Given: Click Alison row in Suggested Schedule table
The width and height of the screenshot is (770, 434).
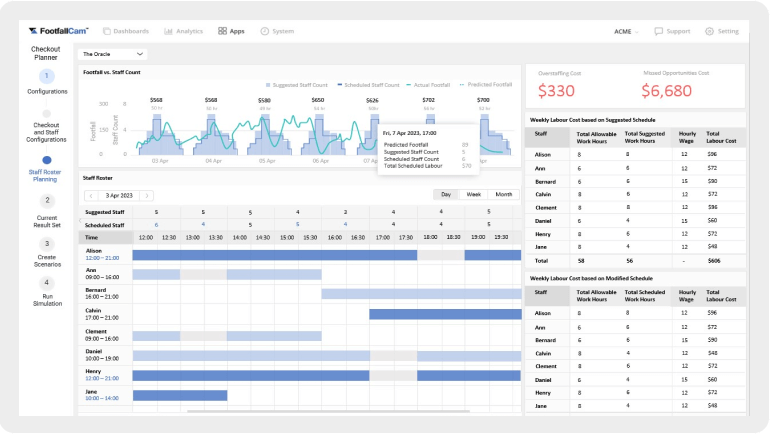Looking at the screenshot, I should [635, 154].
